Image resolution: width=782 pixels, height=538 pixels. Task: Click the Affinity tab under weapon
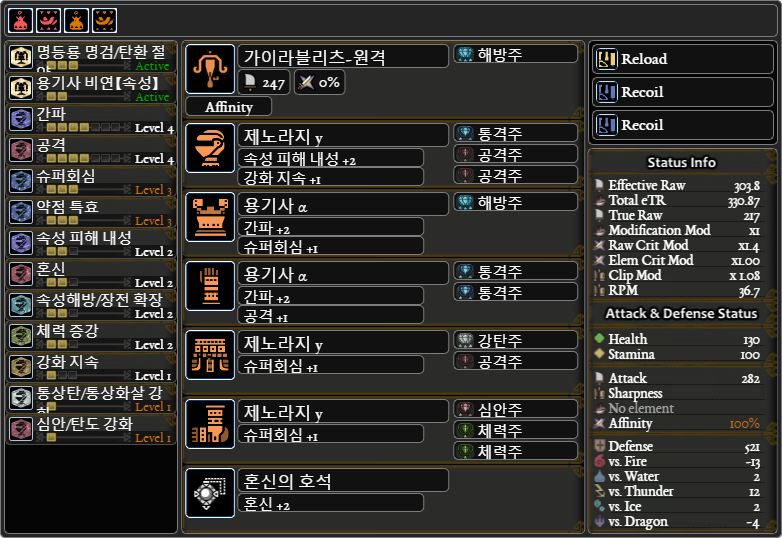point(229,107)
